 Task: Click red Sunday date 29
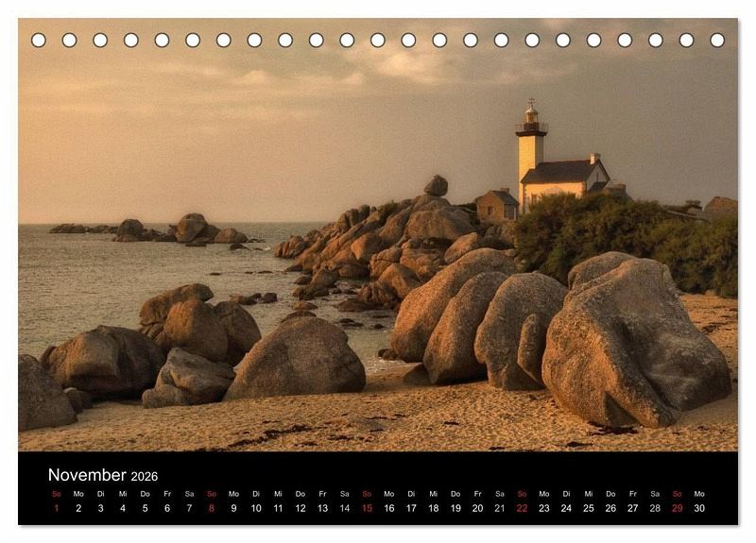pyautogui.click(x=678, y=508)
